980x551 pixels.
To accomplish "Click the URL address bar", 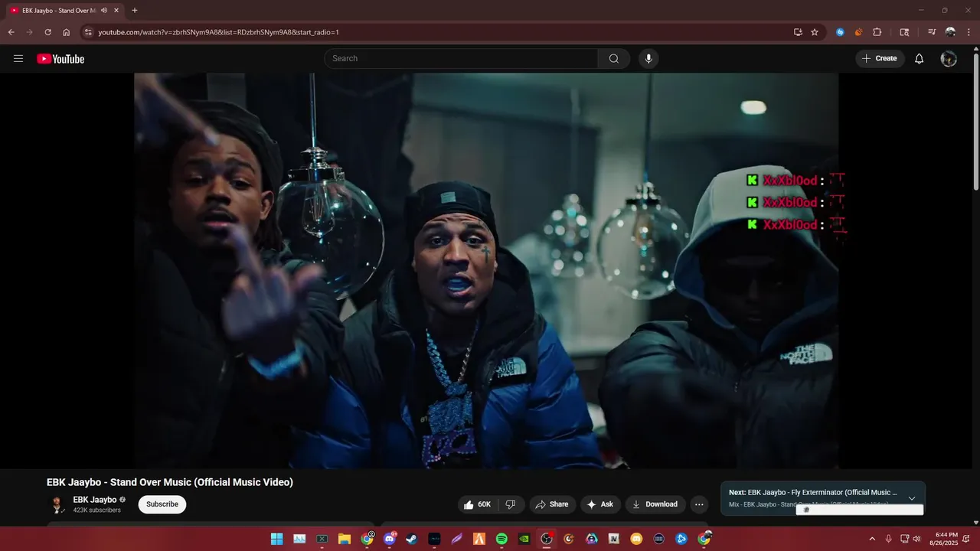I will pos(444,32).
